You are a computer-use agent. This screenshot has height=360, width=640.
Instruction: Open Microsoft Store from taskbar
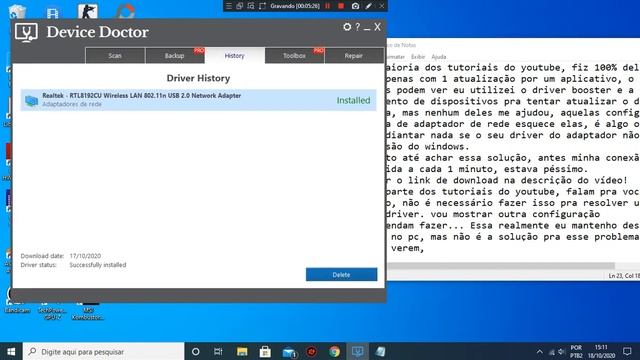tap(265, 351)
